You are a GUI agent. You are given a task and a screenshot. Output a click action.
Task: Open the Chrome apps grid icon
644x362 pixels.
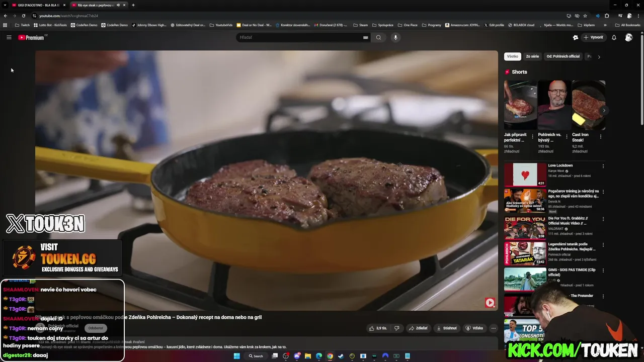coord(5,25)
